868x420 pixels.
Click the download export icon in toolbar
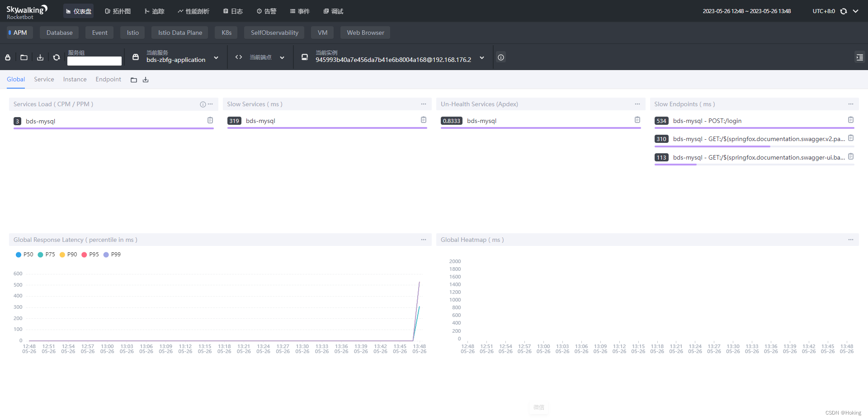[x=40, y=57]
